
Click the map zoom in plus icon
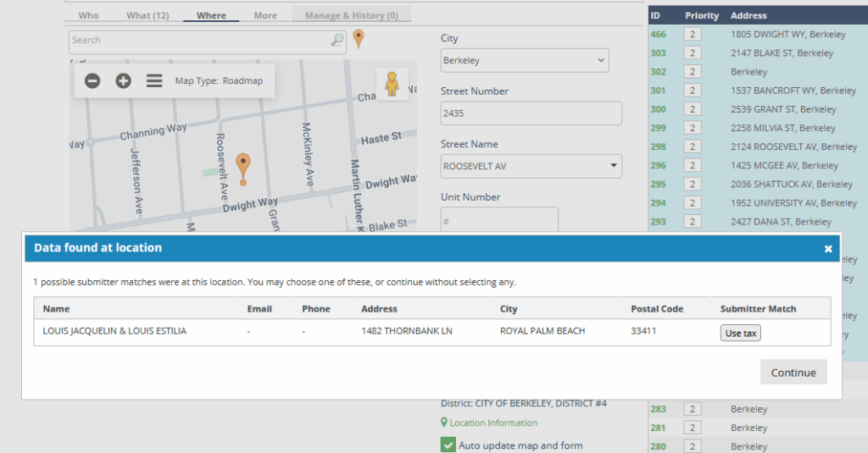[x=123, y=80]
